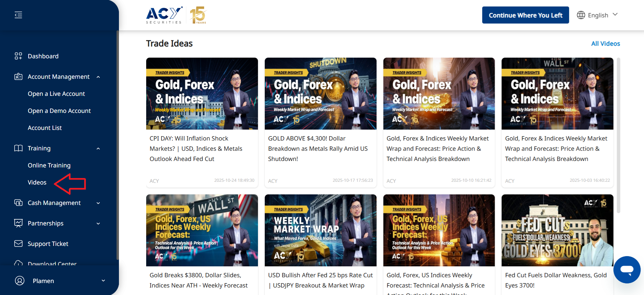The image size is (644, 295).
Task: Open Download Center page
Action: coord(52,263)
